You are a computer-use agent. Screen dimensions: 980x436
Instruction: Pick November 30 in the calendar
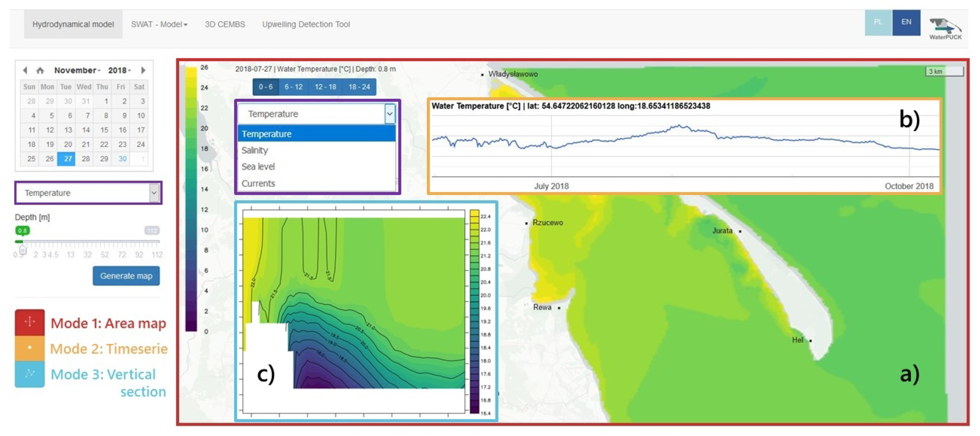(122, 159)
